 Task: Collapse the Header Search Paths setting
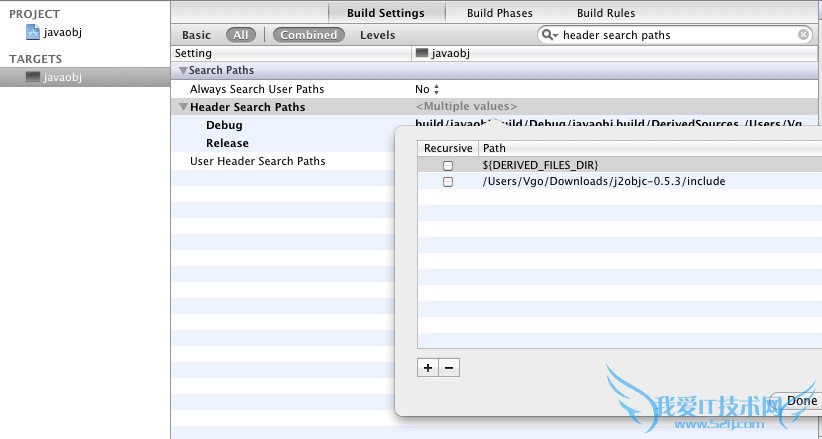(x=183, y=107)
